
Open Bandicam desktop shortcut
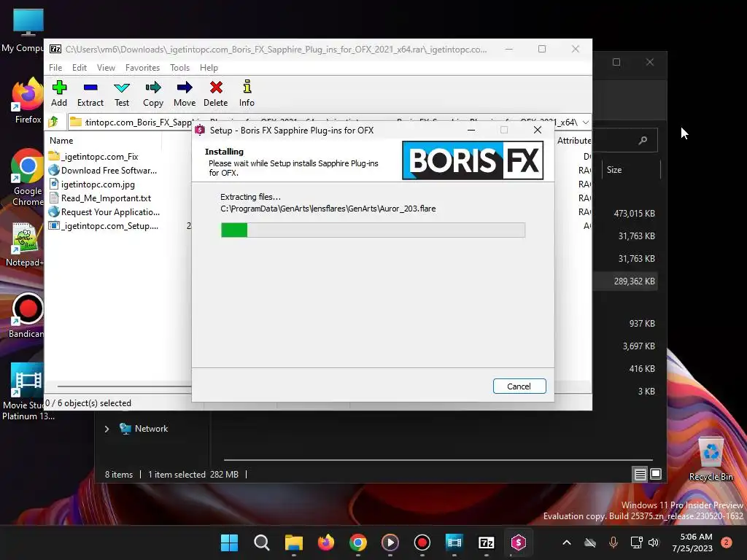(27, 316)
